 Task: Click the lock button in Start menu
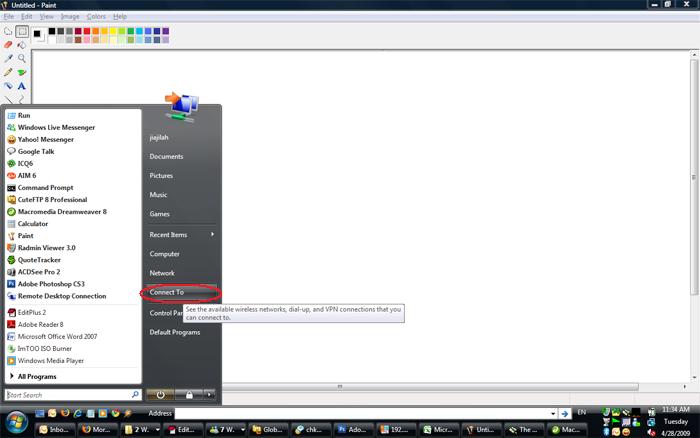tap(189, 395)
